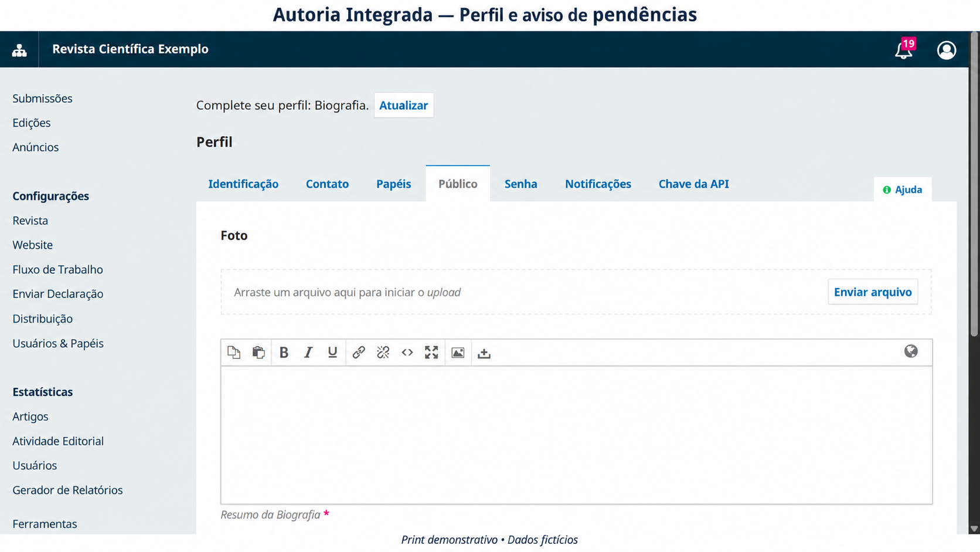Click the Atualizar button
The width and height of the screenshot is (980, 552).
pos(404,105)
